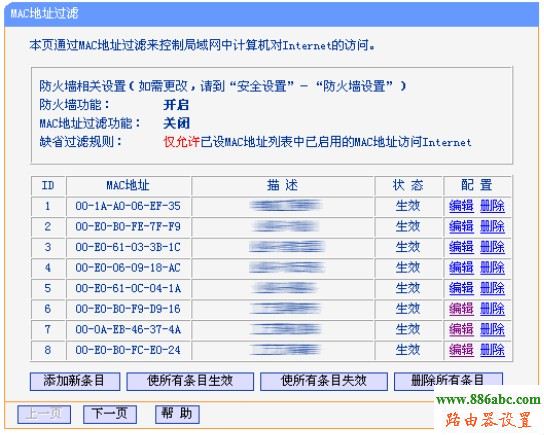The height and width of the screenshot is (435, 544).
Task: Click 生效 status in row ID 1
Action: click(x=408, y=206)
